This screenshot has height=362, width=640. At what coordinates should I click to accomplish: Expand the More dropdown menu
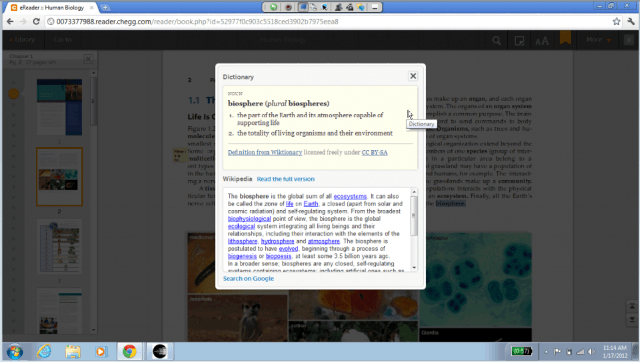pyautogui.click(x=598, y=40)
